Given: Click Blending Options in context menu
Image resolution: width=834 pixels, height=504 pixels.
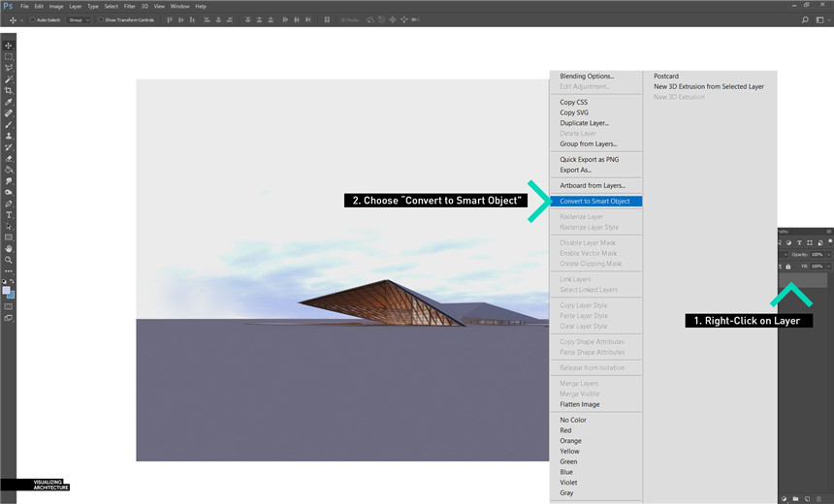Looking at the screenshot, I should [587, 77].
